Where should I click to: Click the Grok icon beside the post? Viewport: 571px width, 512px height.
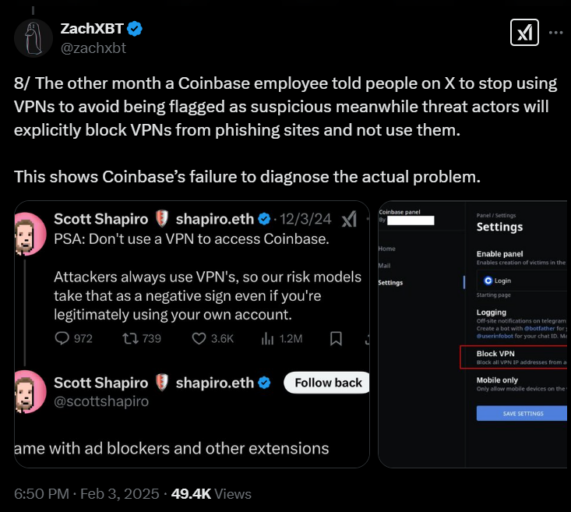click(524, 32)
